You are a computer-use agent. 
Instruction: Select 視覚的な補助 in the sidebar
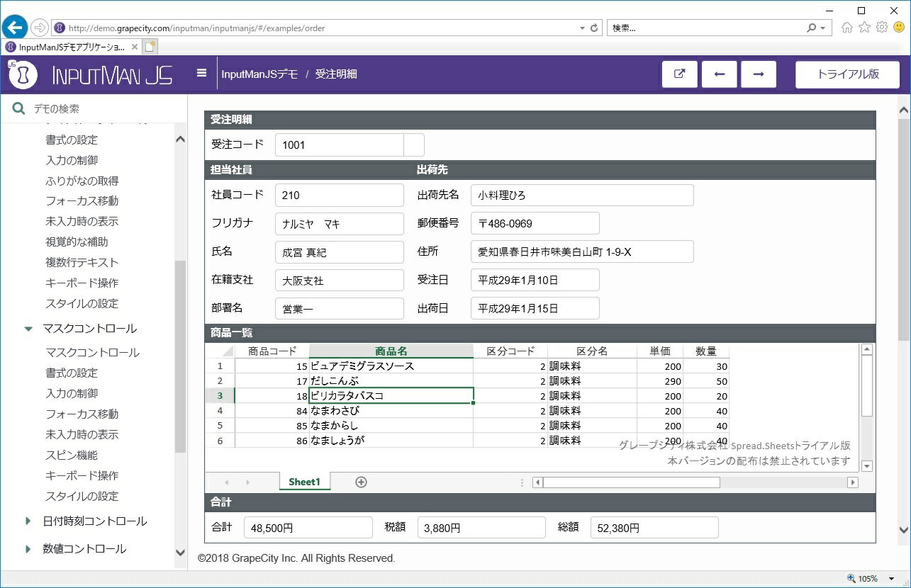click(77, 242)
